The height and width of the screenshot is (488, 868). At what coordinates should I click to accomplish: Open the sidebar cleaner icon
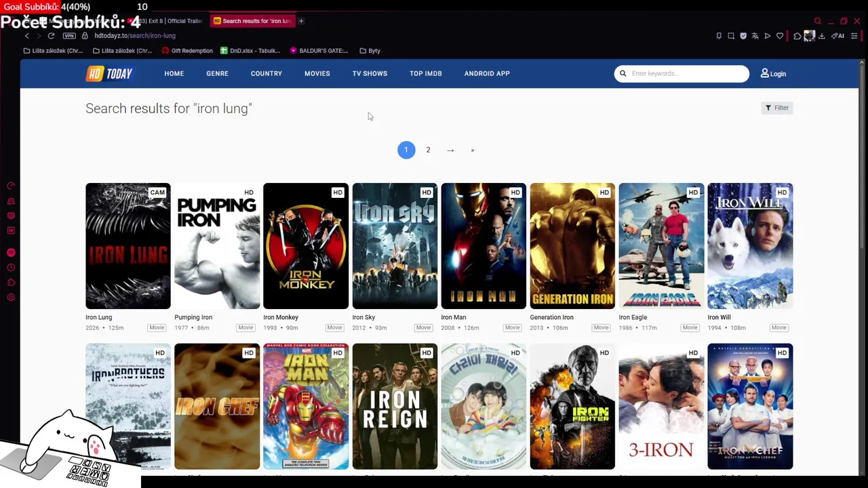[x=11, y=201]
